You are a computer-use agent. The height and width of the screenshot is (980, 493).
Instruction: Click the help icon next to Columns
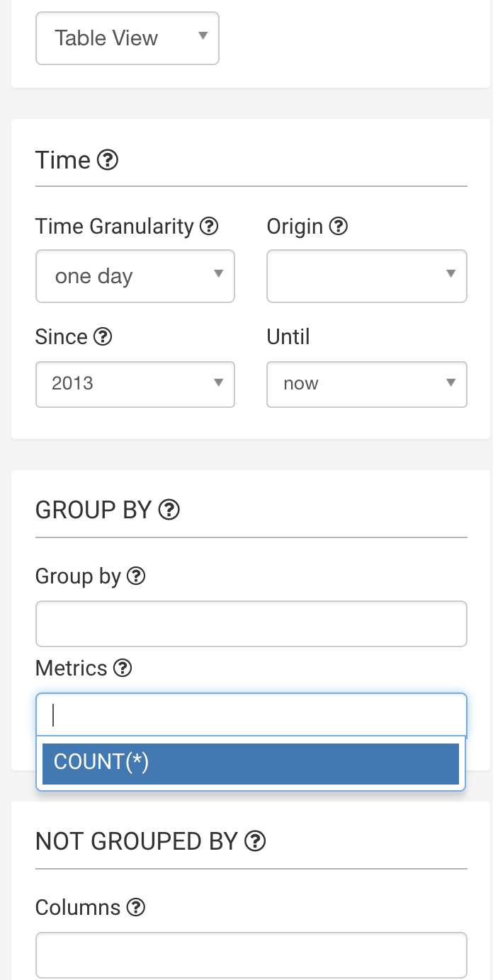point(136,907)
